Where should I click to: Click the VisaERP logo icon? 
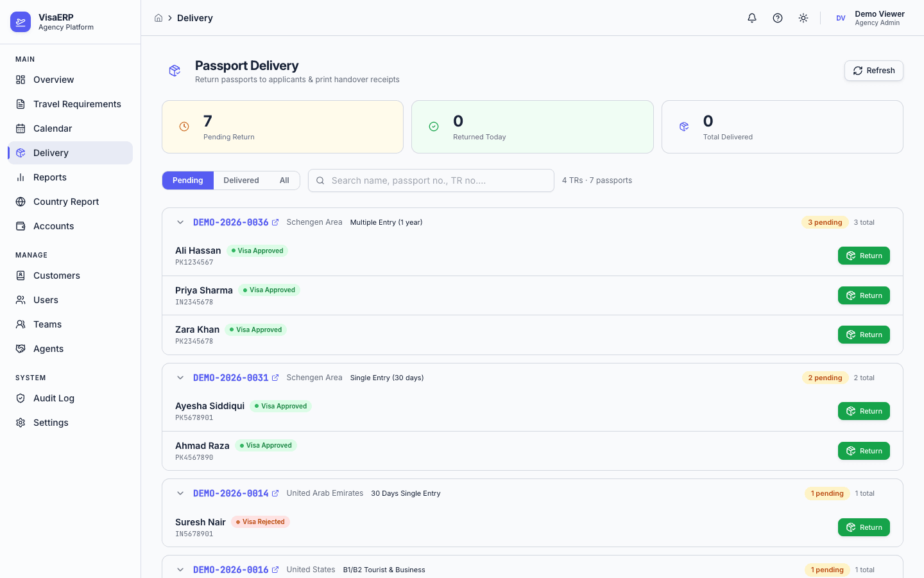21,22
